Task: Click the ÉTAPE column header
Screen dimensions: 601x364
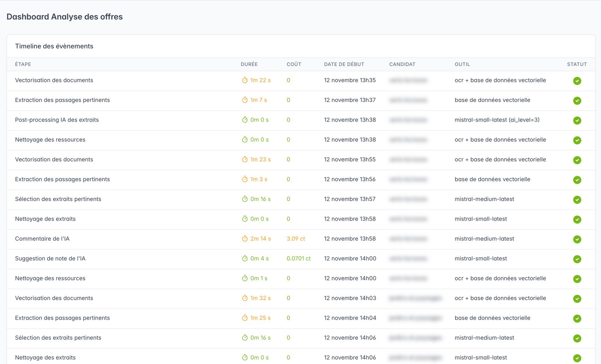Action: point(23,64)
